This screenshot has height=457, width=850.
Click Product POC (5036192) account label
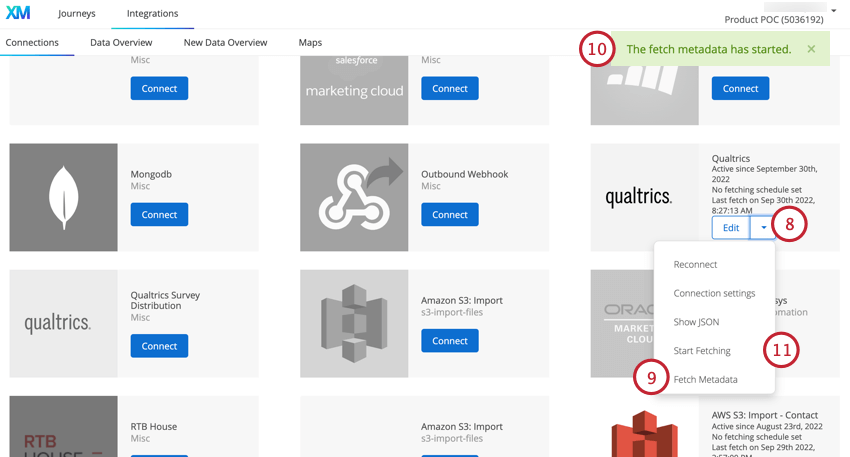pyautogui.click(x=774, y=20)
